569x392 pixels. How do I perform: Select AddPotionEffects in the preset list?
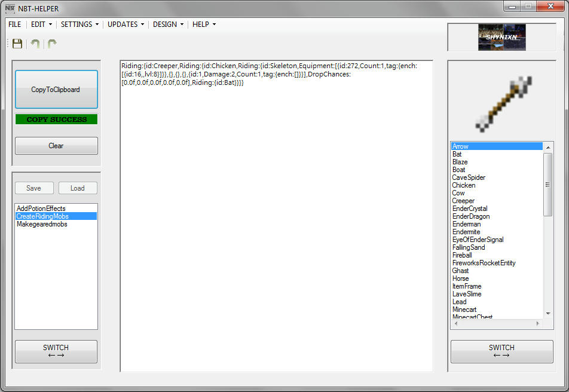pyautogui.click(x=42, y=208)
